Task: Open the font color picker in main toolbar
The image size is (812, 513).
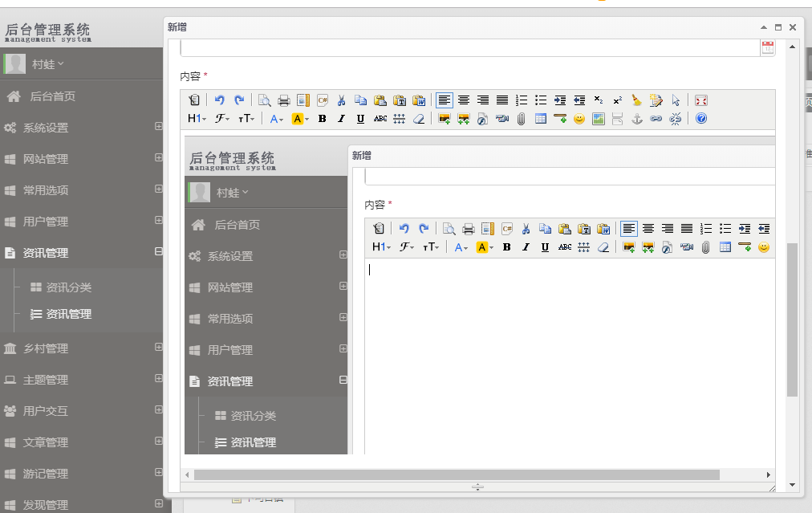Action: pos(277,119)
